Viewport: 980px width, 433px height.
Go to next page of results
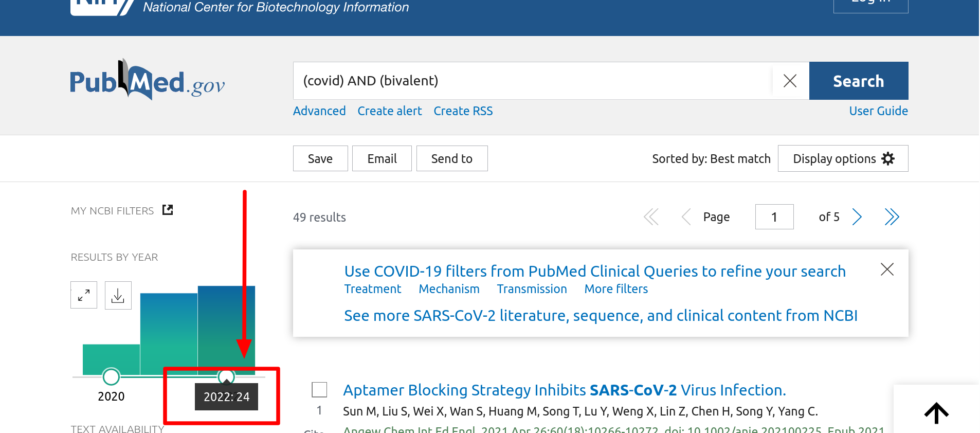pyautogui.click(x=857, y=217)
